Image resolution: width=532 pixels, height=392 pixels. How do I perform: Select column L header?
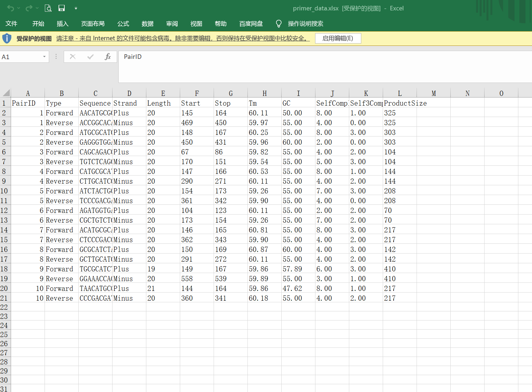click(400, 93)
